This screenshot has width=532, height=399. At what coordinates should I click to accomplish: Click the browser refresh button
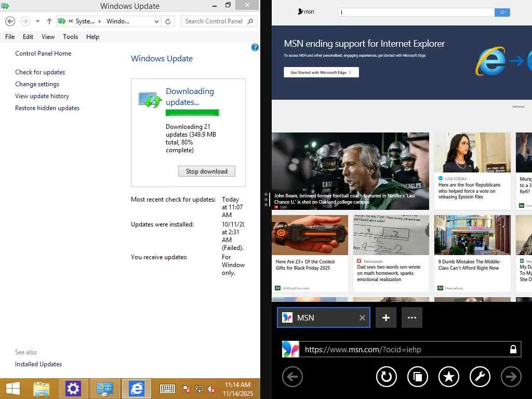point(387,377)
